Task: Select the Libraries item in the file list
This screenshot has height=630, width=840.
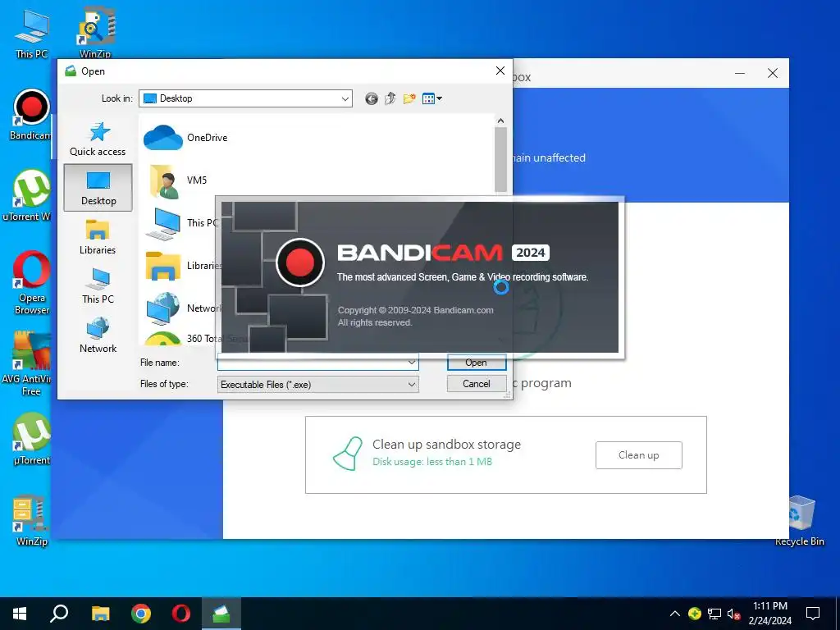Action: pyautogui.click(x=182, y=266)
